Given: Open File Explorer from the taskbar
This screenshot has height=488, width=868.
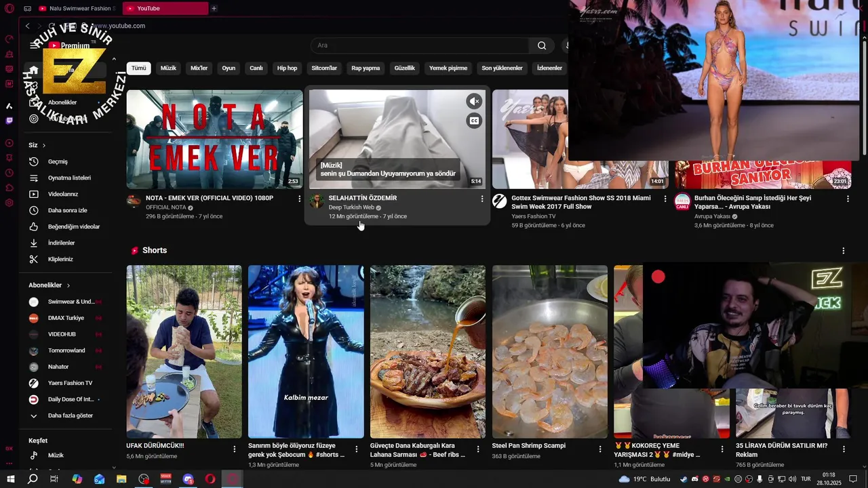Looking at the screenshot, I should click(121, 479).
